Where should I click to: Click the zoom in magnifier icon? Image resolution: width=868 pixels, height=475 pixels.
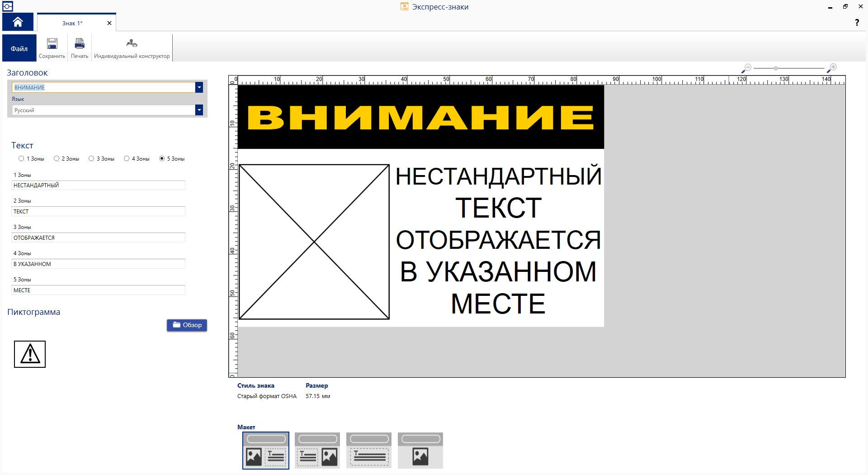pos(832,67)
